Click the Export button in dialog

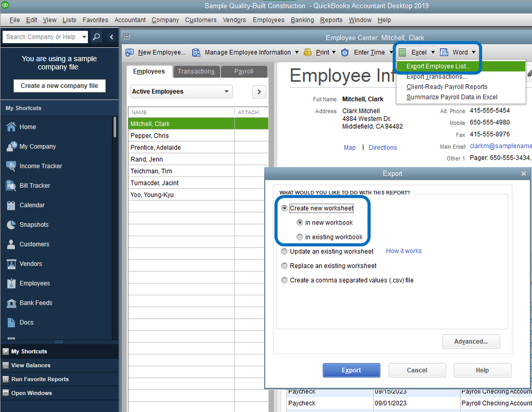click(351, 370)
